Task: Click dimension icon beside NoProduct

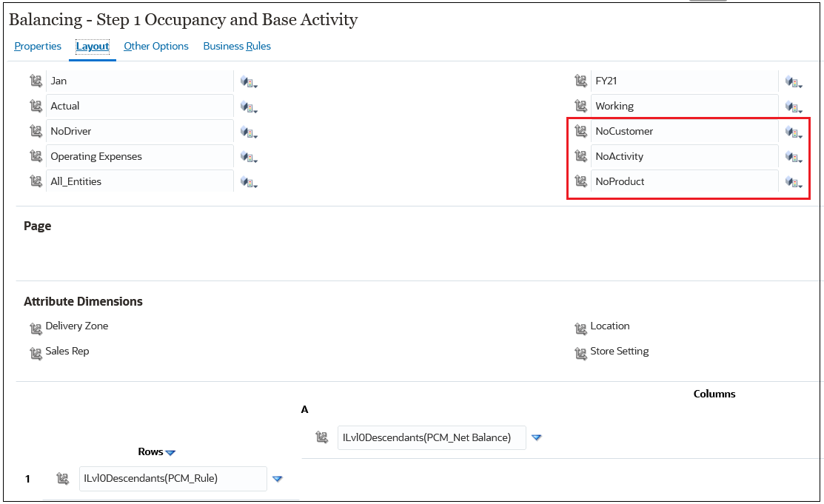Action: click(580, 182)
